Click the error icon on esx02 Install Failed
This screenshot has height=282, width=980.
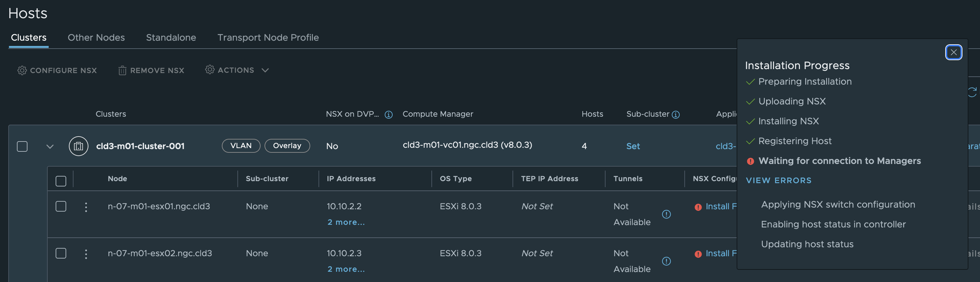coord(698,254)
